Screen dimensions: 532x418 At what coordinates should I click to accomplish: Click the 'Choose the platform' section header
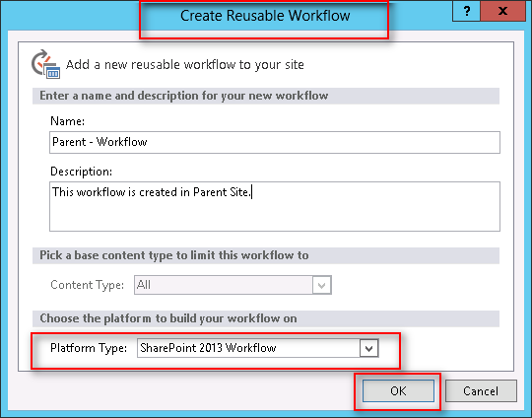click(266, 318)
